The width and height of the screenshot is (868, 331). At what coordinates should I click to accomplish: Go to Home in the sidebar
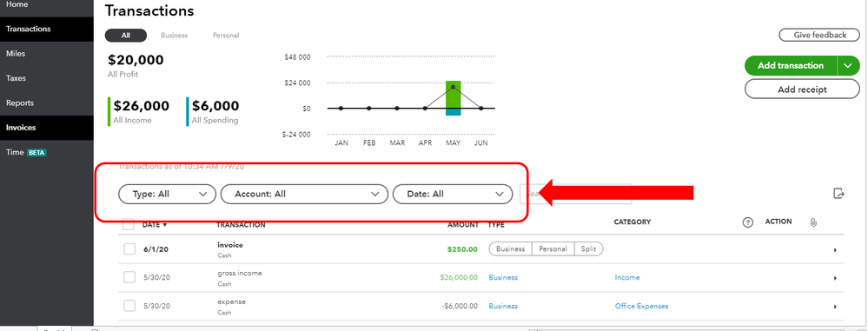click(47, 5)
